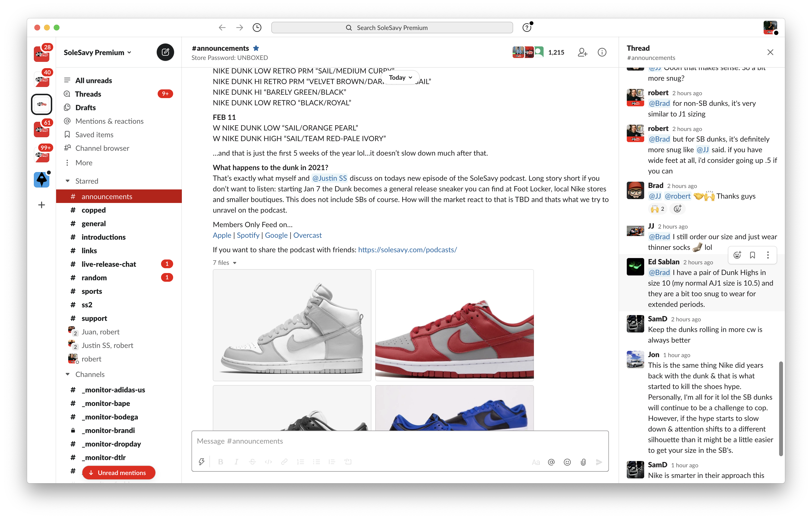Image resolution: width=812 pixels, height=519 pixels.
Task: Toggle the raised hands reaction on Brad's message
Action: click(657, 209)
